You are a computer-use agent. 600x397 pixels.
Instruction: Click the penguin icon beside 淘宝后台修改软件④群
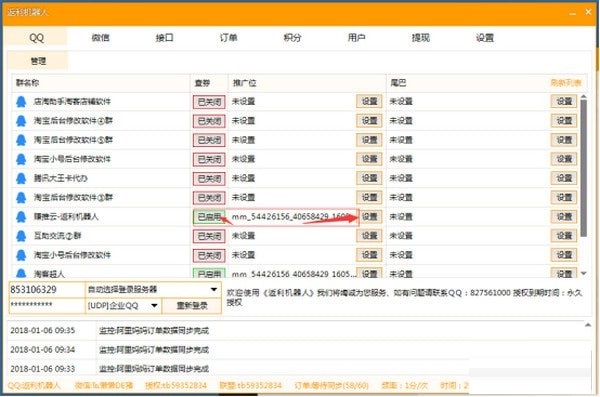tap(21, 121)
